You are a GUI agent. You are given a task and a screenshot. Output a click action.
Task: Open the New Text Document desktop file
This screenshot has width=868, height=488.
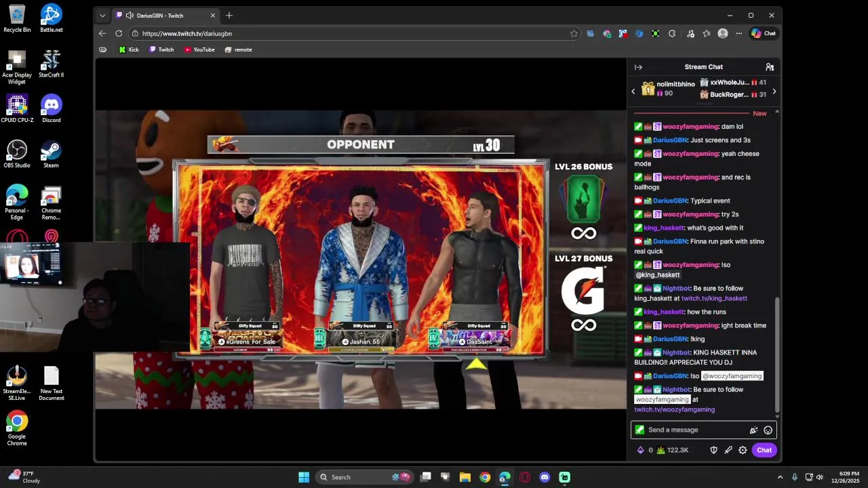click(x=51, y=384)
